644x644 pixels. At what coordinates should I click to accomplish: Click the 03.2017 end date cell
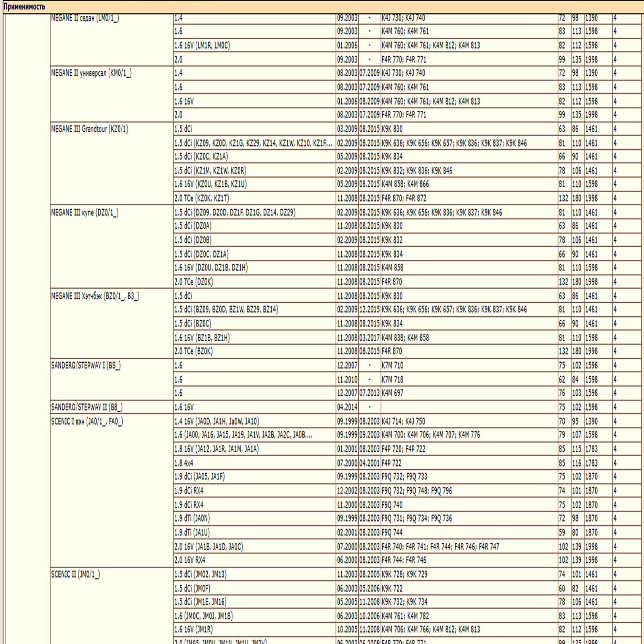[369, 338]
